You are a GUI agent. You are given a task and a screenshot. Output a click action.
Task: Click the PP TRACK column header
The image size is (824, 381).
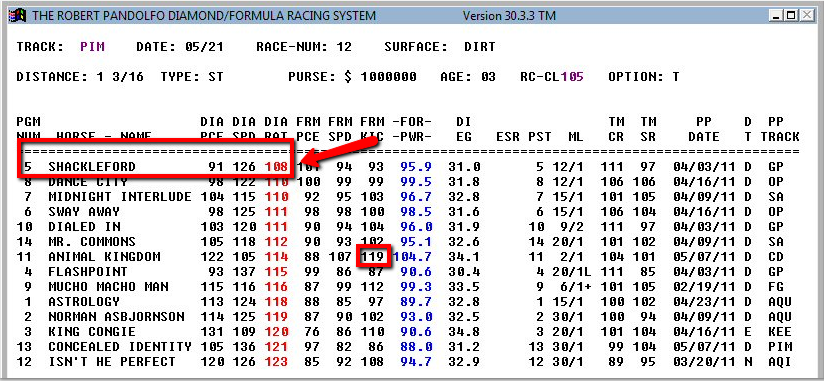click(x=779, y=129)
